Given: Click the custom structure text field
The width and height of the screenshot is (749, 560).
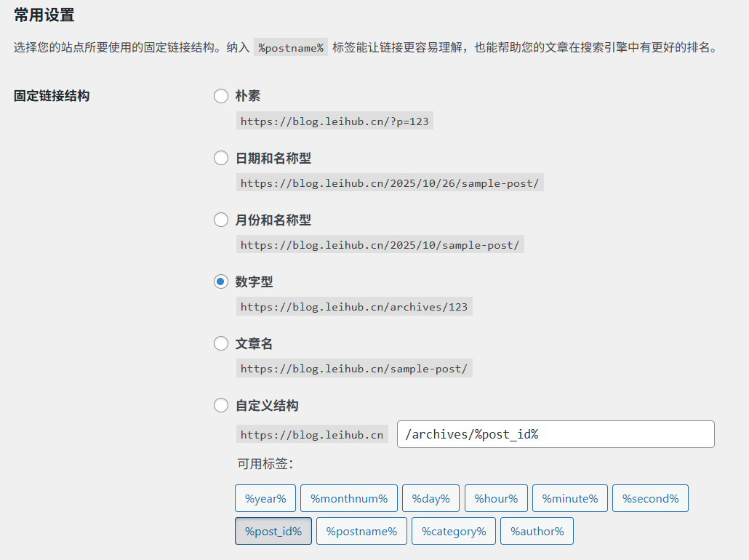Looking at the screenshot, I should [x=556, y=434].
